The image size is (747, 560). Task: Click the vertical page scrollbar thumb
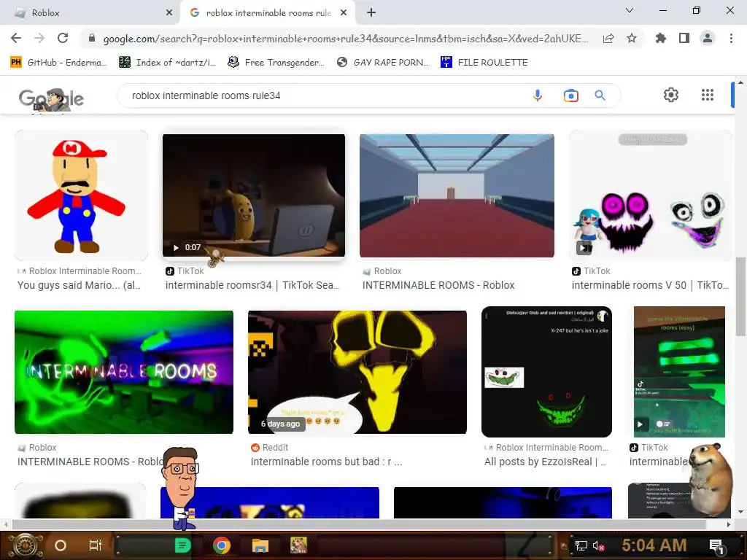(741, 296)
